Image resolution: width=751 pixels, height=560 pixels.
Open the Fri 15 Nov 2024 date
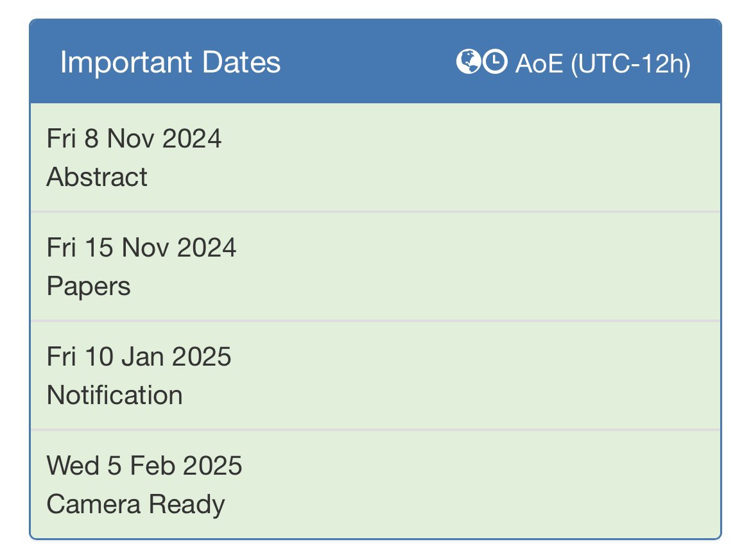[x=141, y=248]
